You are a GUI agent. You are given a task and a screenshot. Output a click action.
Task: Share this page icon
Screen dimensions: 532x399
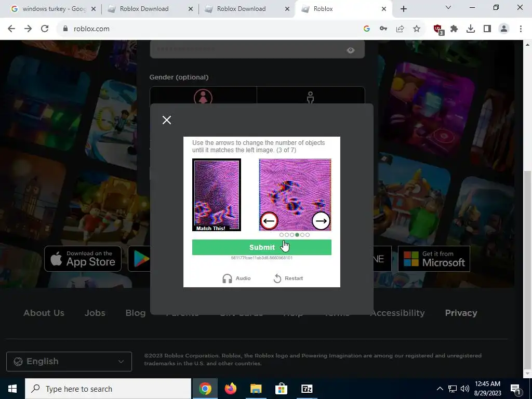400,29
